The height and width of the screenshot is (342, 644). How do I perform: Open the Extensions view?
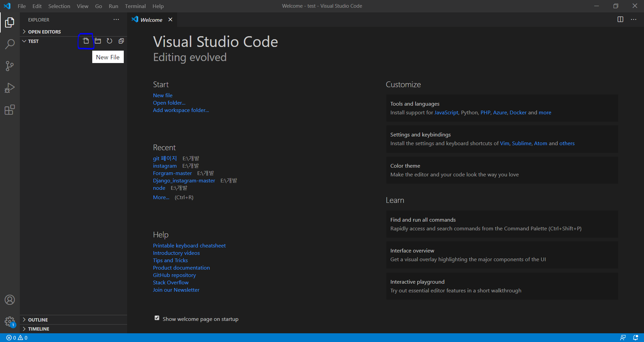pos(10,110)
